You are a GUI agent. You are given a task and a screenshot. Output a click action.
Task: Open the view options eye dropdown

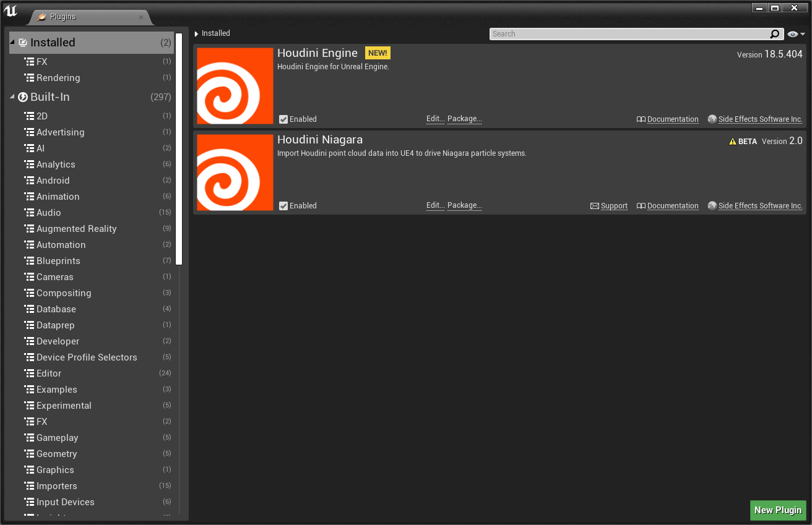[796, 34]
